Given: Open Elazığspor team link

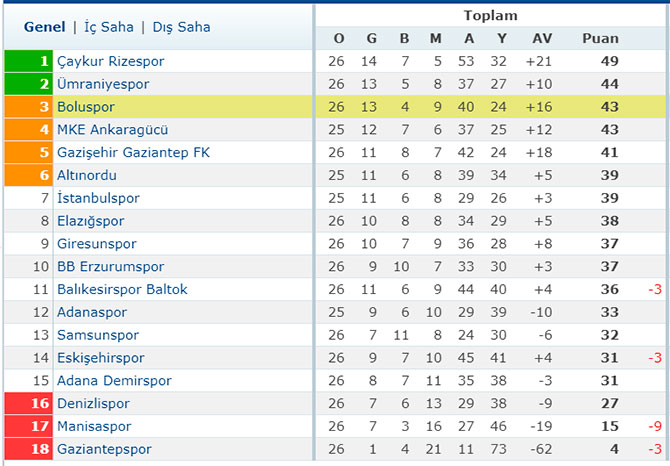Looking at the screenshot, I should coord(91,221).
